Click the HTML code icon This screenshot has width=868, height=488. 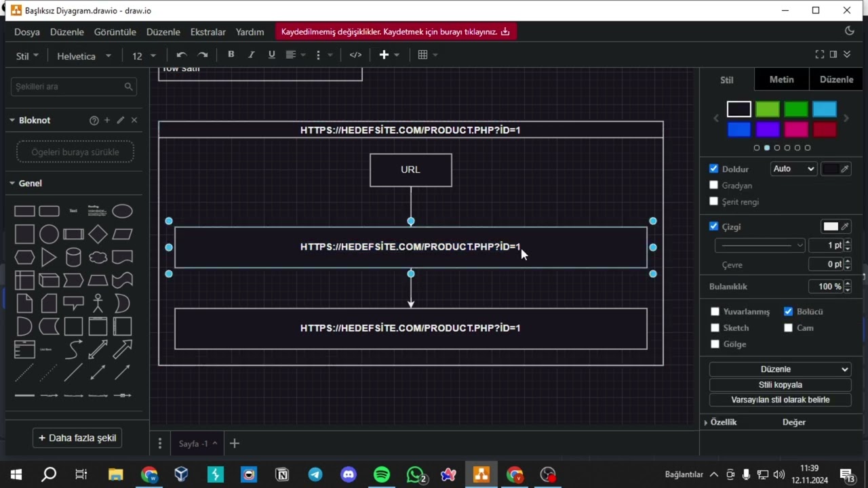355,55
